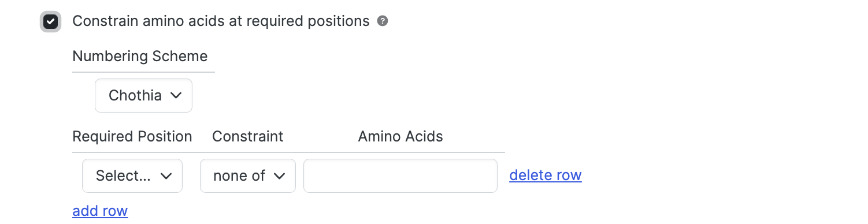Image resolution: width=868 pixels, height=224 pixels.
Task: Open the none of constraint dropdown
Action: pos(248,176)
